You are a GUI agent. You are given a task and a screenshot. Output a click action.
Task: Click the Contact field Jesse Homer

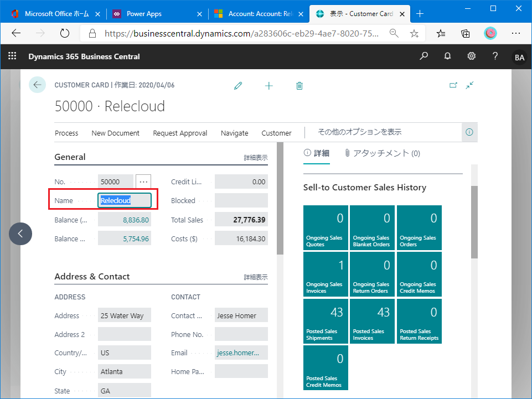[x=241, y=315]
